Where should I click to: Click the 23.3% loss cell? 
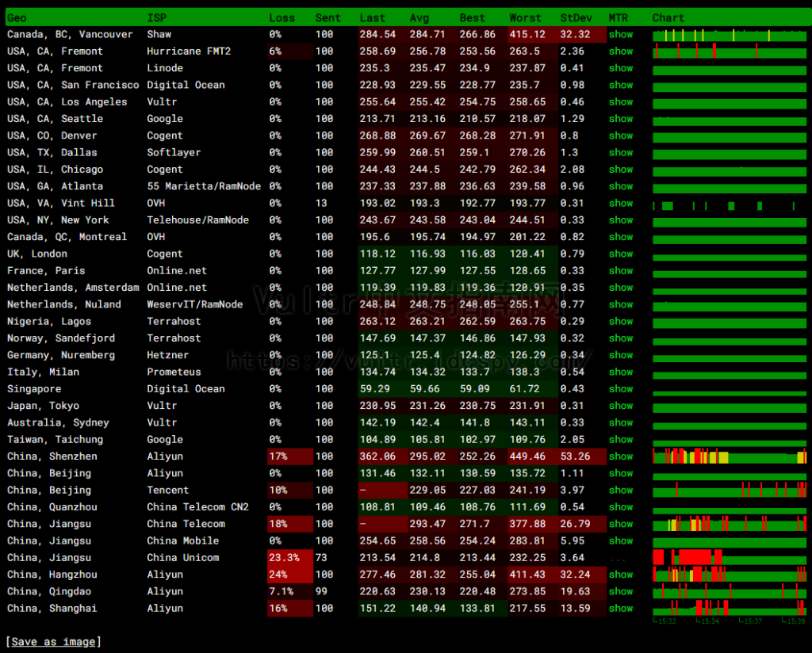[290, 558]
